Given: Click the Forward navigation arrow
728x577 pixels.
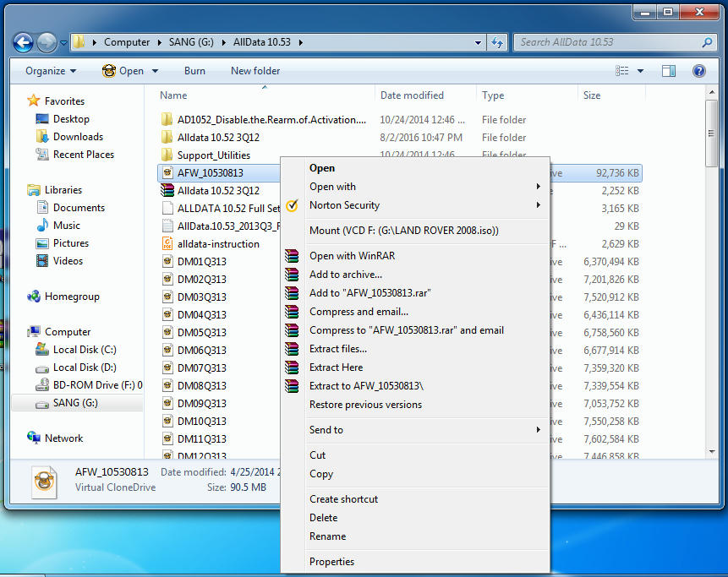Looking at the screenshot, I should 47,43.
